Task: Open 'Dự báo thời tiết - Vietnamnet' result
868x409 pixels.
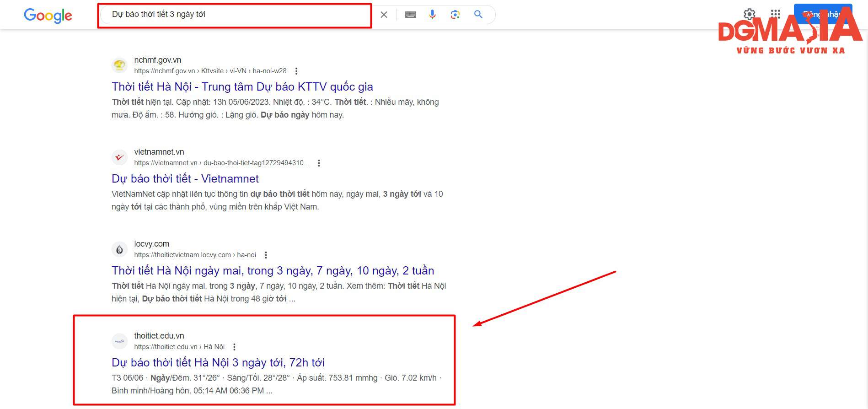Action: 185,178
